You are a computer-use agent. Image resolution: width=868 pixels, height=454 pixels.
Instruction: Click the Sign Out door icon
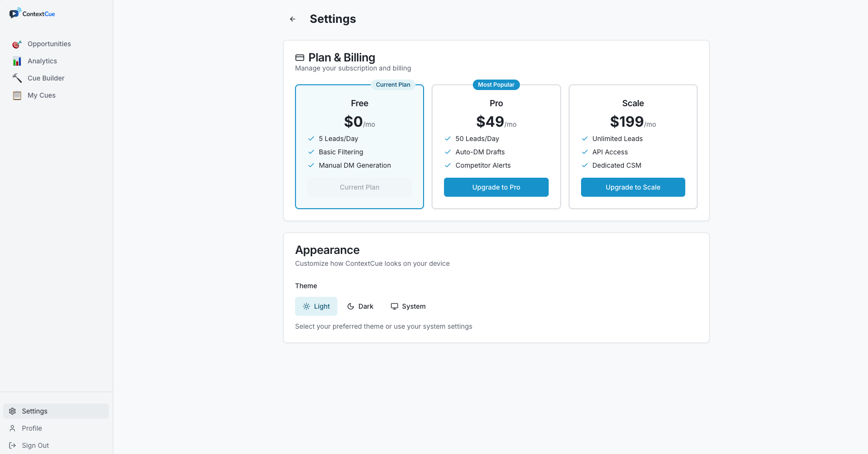pyautogui.click(x=13, y=445)
